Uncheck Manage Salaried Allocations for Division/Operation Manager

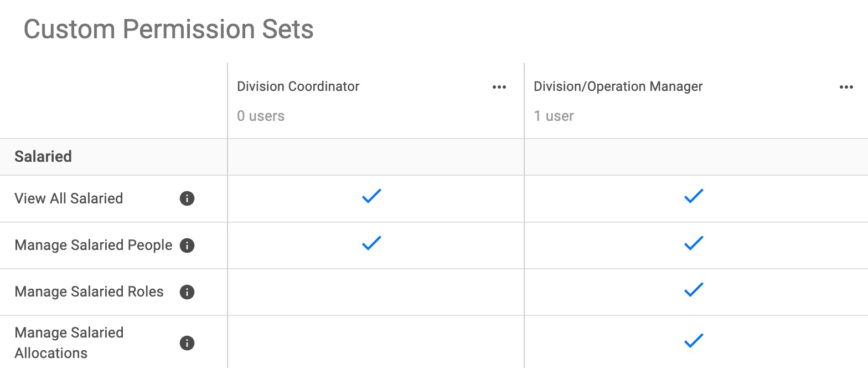coord(694,340)
